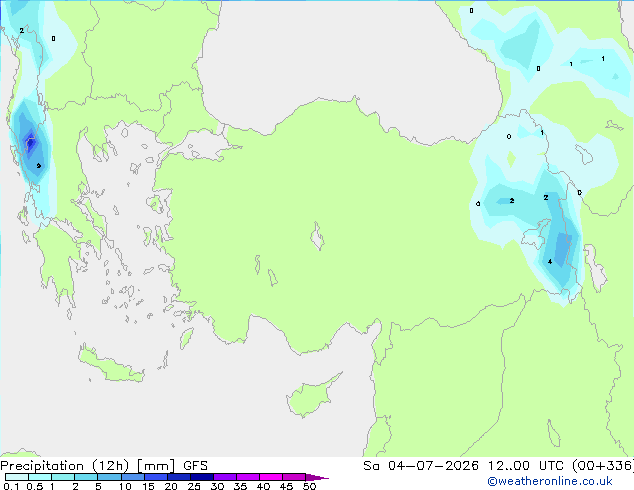This screenshot has width=634, height=490.
Task: Click the 45–50 mm legend color box
Action: pos(294,477)
